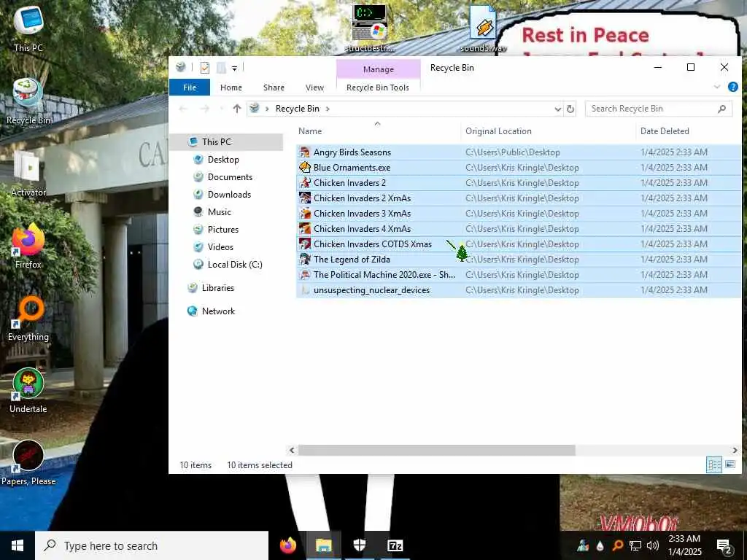Screen dimensions: 747x560
Task: Click the Manage contextual tab
Action: click(x=379, y=69)
